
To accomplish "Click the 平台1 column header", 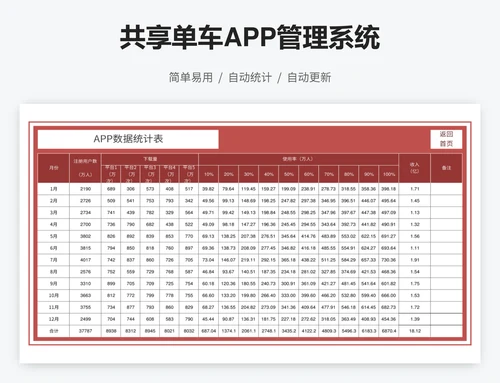I will click(x=111, y=174).
